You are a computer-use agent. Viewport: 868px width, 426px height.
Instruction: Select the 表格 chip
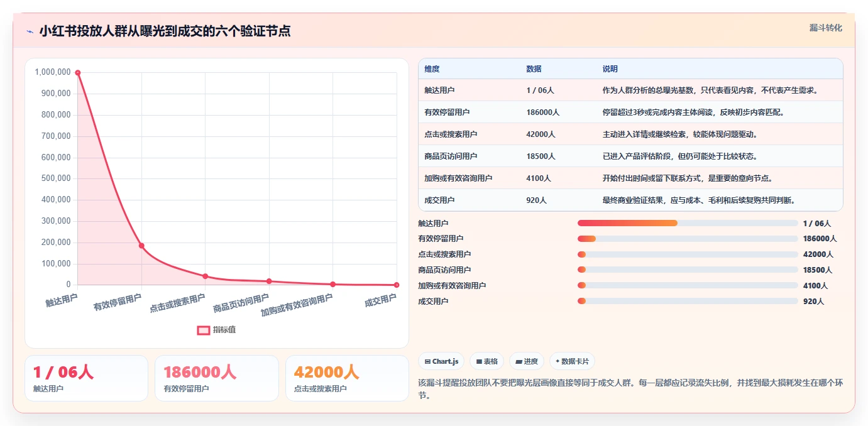click(487, 361)
